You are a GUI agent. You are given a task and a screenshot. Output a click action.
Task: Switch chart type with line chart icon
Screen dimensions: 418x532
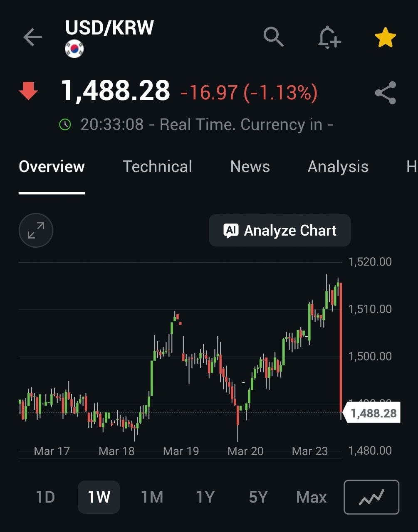pos(371,497)
